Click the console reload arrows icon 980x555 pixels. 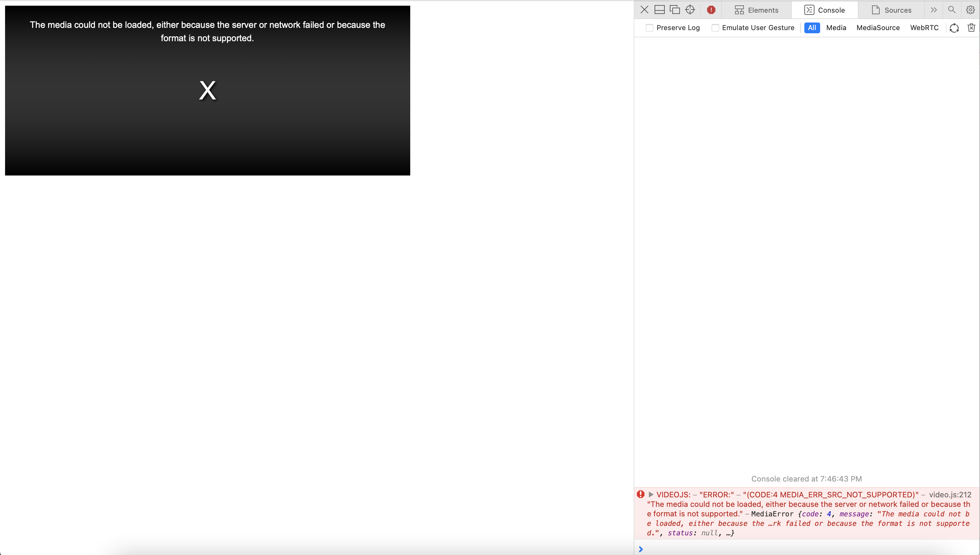click(954, 28)
